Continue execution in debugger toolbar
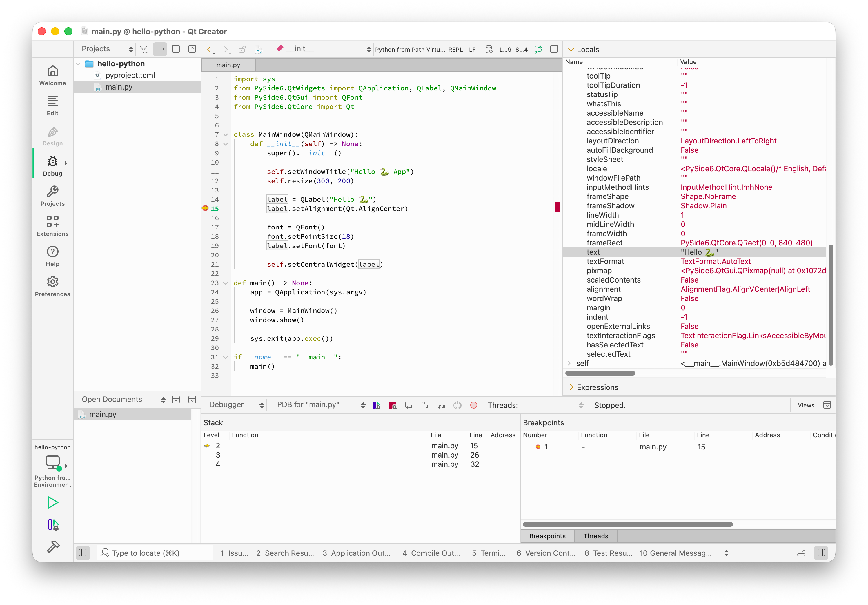Image resolution: width=868 pixels, height=605 pixels. pyautogui.click(x=377, y=405)
